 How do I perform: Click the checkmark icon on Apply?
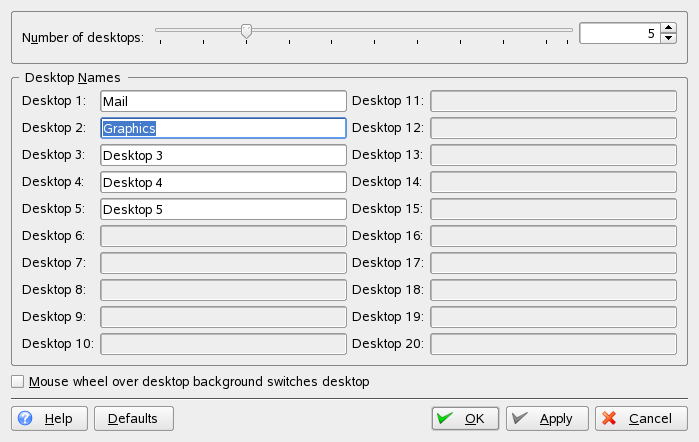coord(520,418)
